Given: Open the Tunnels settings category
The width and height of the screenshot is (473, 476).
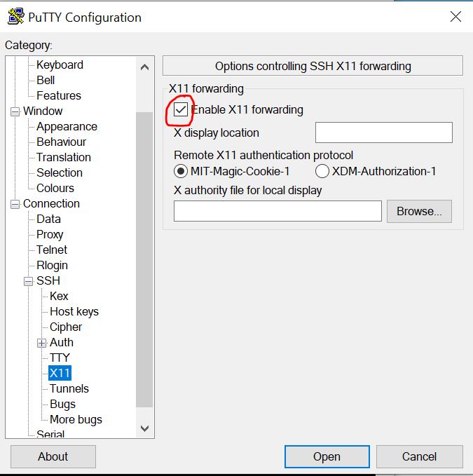Looking at the screenshot, I should [69, 388].
